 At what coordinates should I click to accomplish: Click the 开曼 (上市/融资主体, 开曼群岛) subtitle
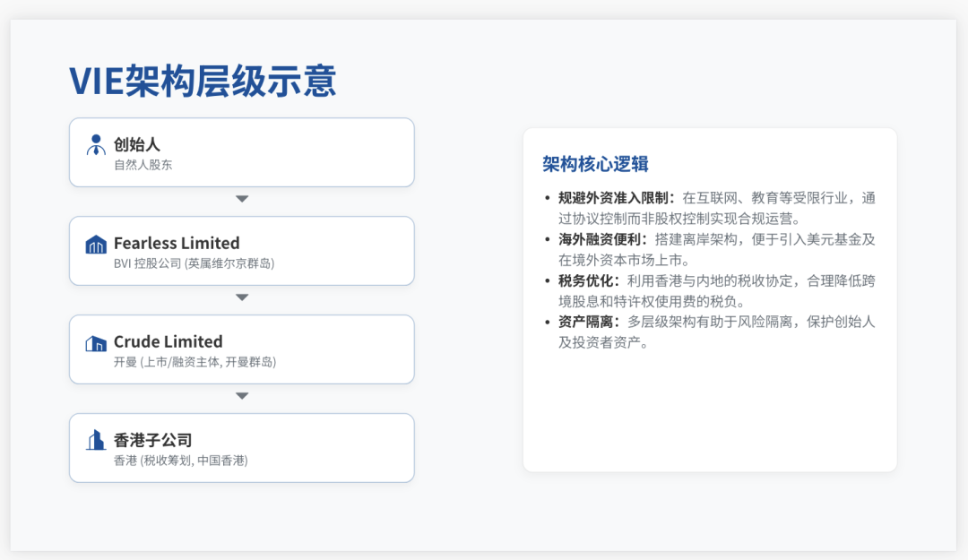coord(195,362)
